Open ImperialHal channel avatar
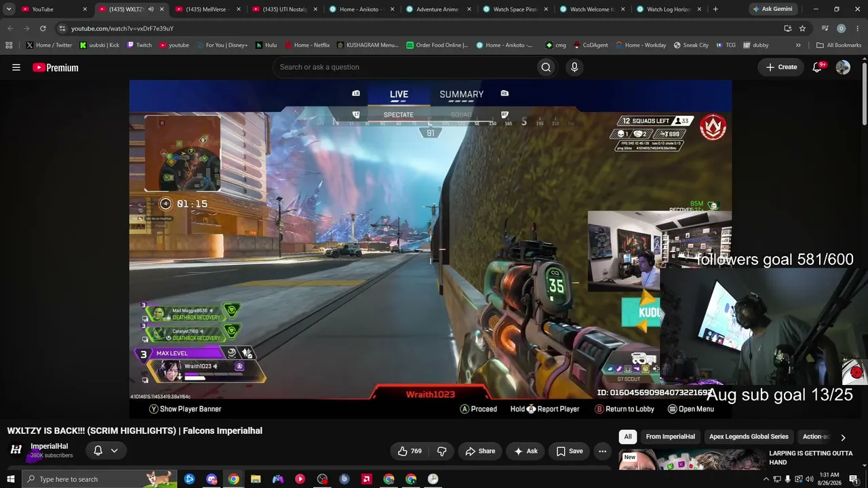 [16, 450]
